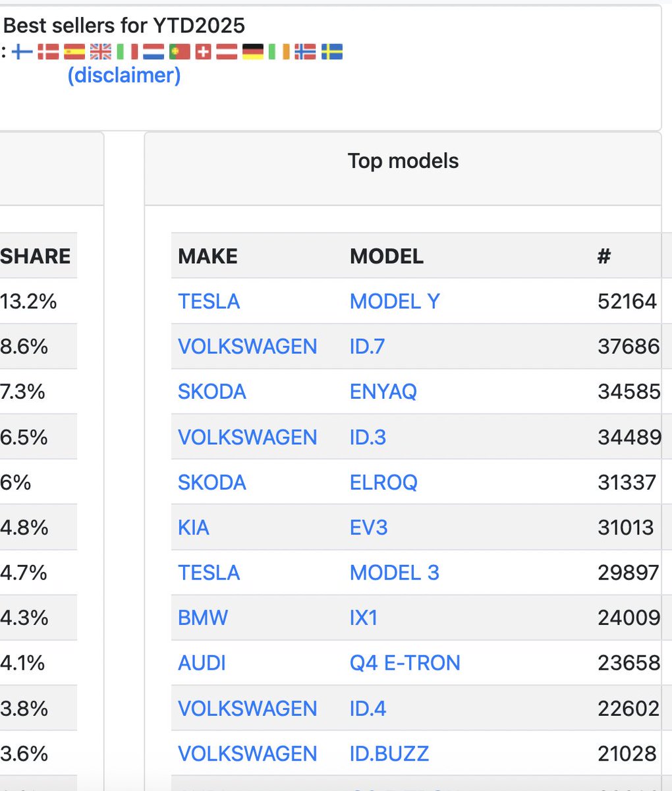Click the Top models panel heading

pyautogui.click(x=403, y=161)
